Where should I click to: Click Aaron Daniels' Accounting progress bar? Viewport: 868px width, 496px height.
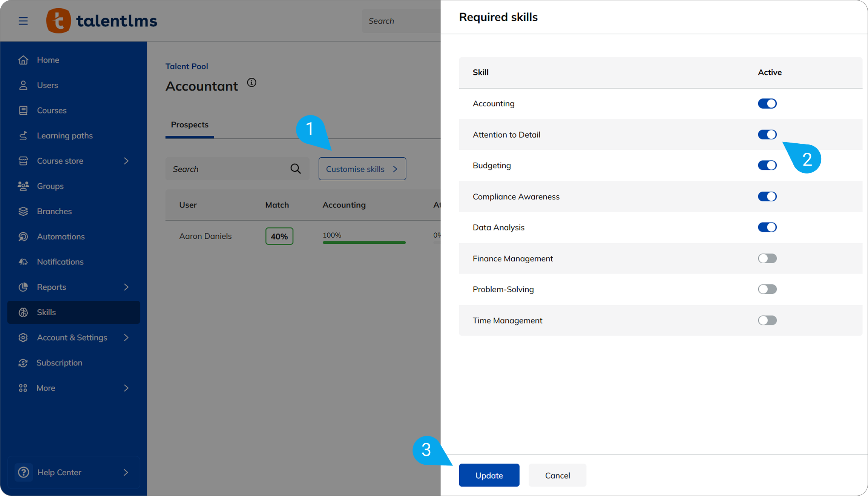364,242
